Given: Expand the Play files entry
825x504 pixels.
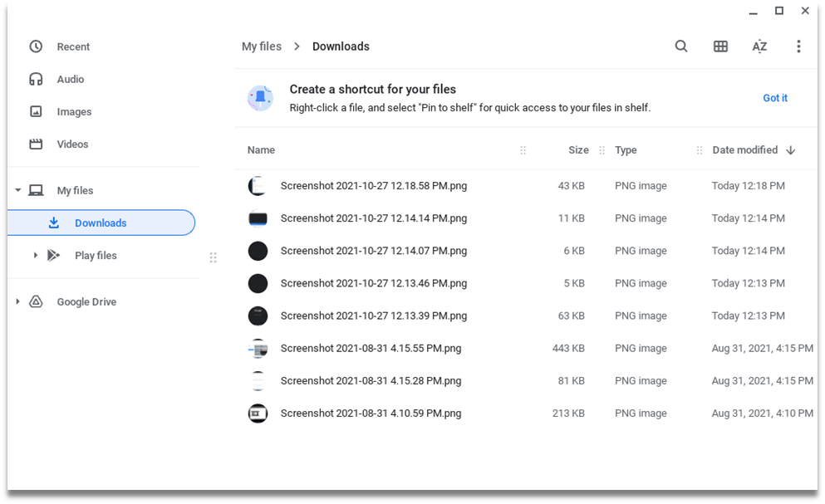Looking at the screenshot, I should coord(35,255).
